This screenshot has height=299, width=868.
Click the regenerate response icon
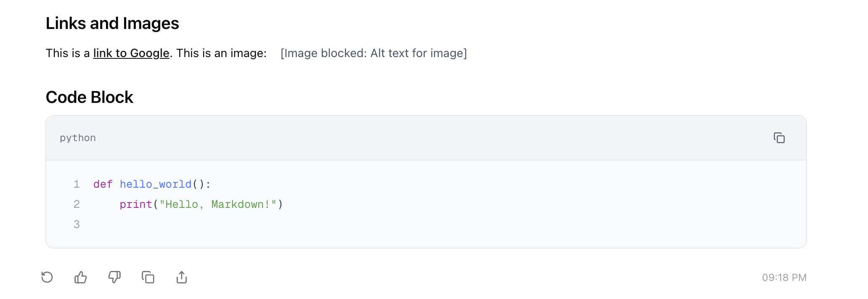click(47, 277)
